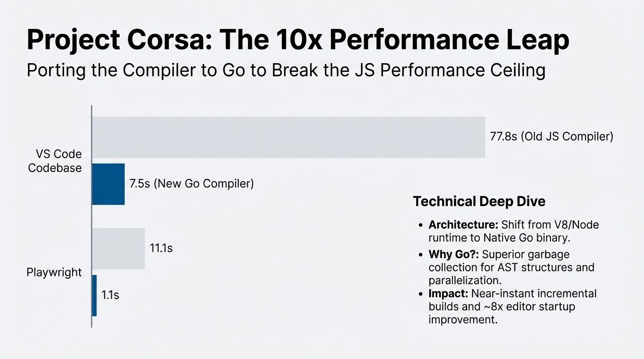Image resolution: width=644 pixels, height=359 pixels.
Task: Click the 77.8s gray Old JS Compiler bar
Action: 288,137
